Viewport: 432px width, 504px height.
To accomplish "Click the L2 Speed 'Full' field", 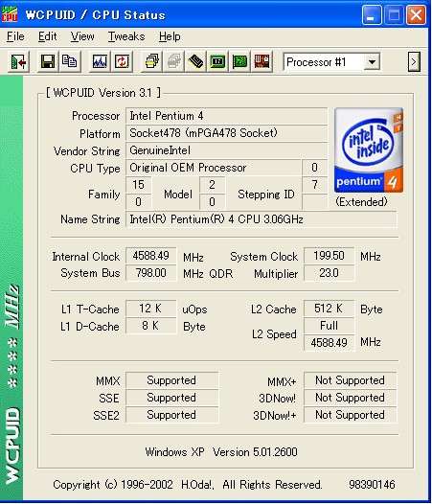I will pos(330,326).
